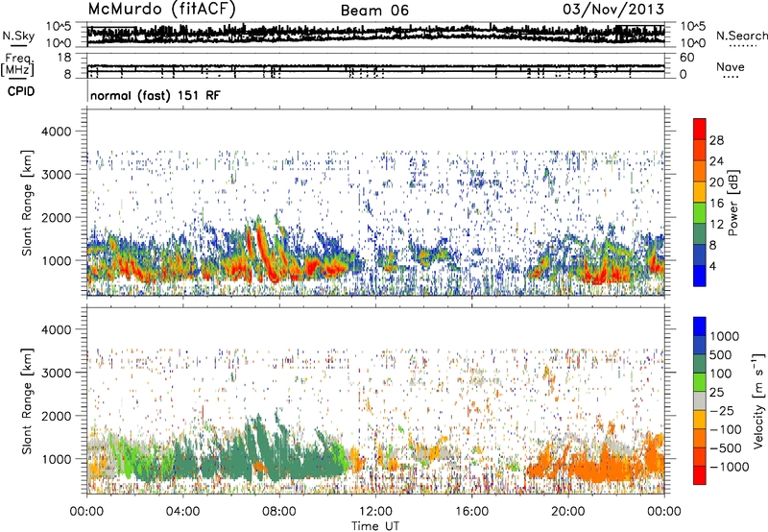Screen dimensions: 768x532
Task: Click the gray -25 to 25 segment of the Velocity colorbar
Action: click(700, 400)
